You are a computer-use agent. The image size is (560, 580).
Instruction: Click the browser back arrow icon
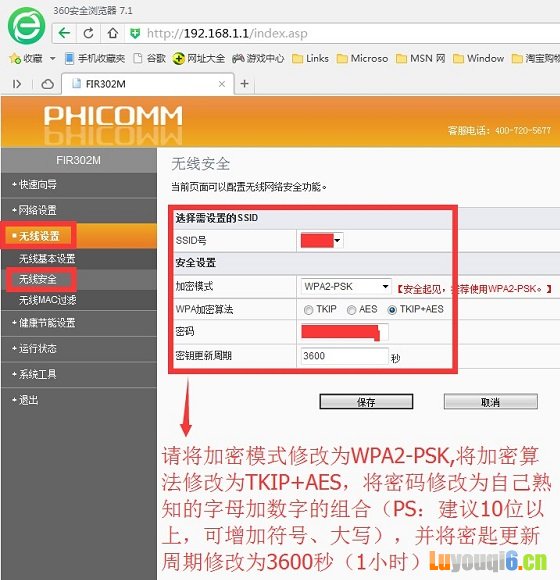pyautogui.click(x=64, y=33)
